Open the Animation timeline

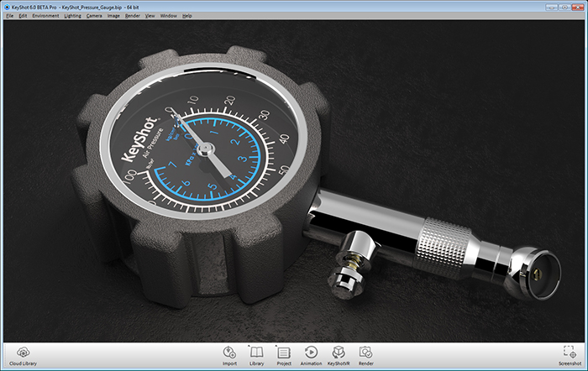point(311,354)
